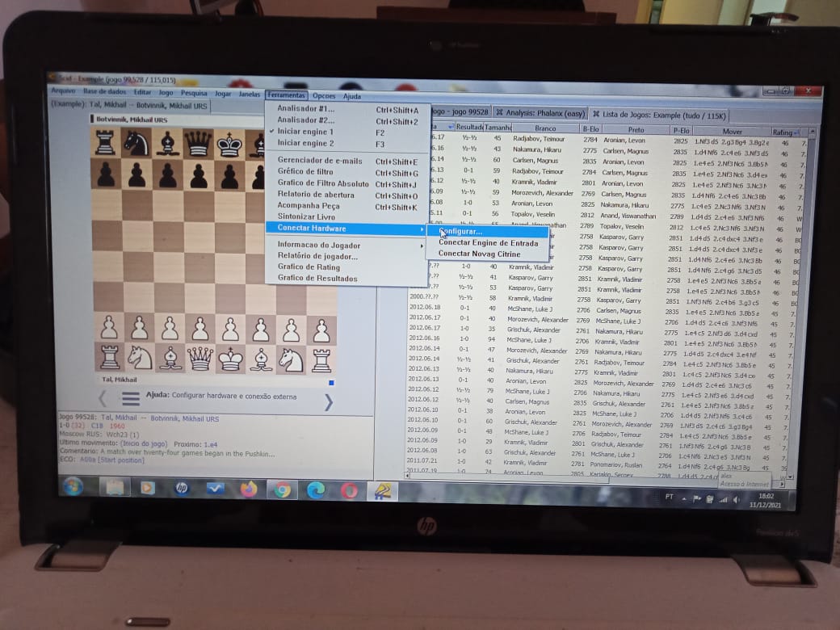The image size is (840, 630).
Task: Open Grafico de Resultados entry
Action: (x=347, y=278)
